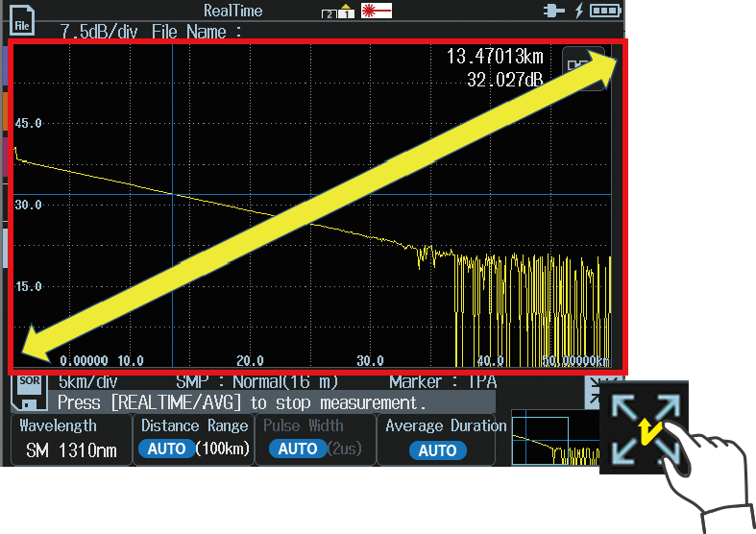Tap the half-hidden icon at graph's top-right corner

(x=583, y=68)
